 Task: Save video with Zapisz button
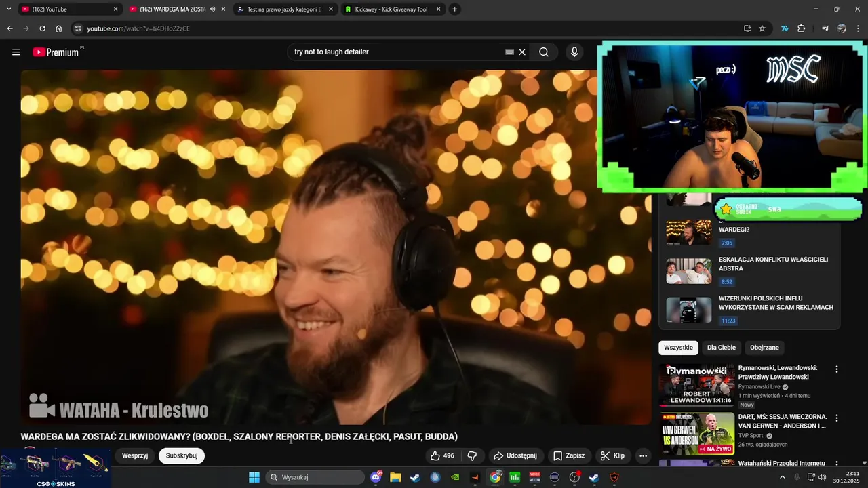(569, 455)
